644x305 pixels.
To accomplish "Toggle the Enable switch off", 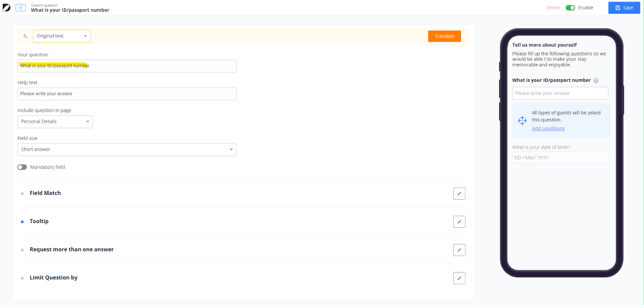I will (x=570, y=8).
